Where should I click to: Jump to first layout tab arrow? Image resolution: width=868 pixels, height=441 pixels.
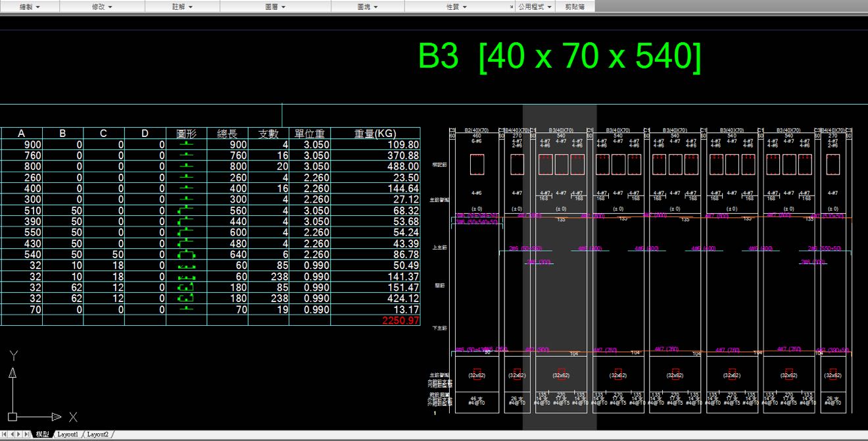tap(5, 434)
